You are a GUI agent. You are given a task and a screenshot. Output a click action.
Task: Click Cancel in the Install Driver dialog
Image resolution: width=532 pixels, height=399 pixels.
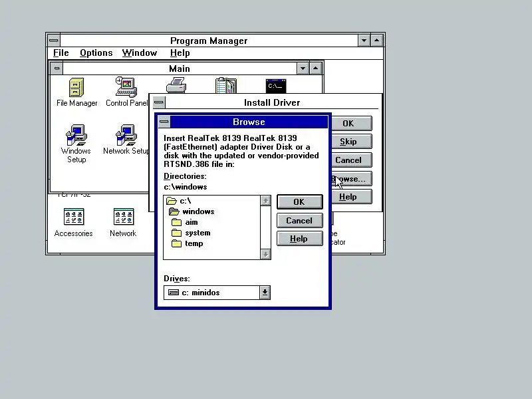[x=352, y=160]
